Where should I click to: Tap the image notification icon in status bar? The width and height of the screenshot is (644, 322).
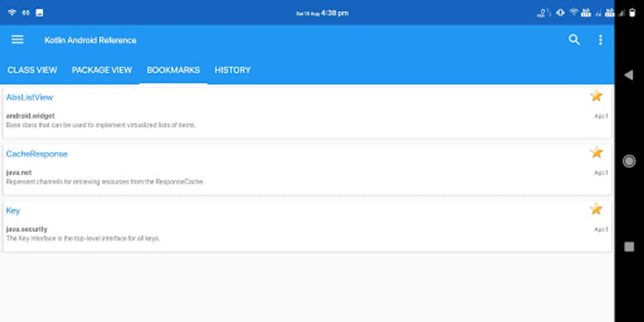[x=39, y=13]
